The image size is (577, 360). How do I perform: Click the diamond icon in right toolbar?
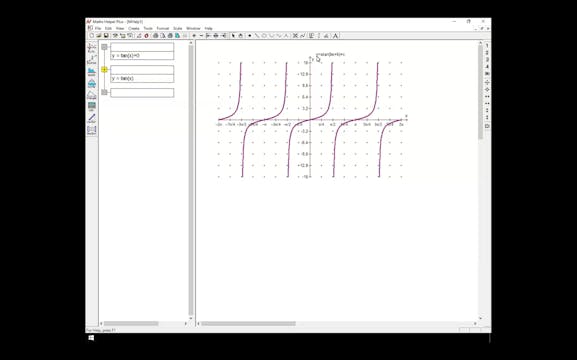(487, 89)
